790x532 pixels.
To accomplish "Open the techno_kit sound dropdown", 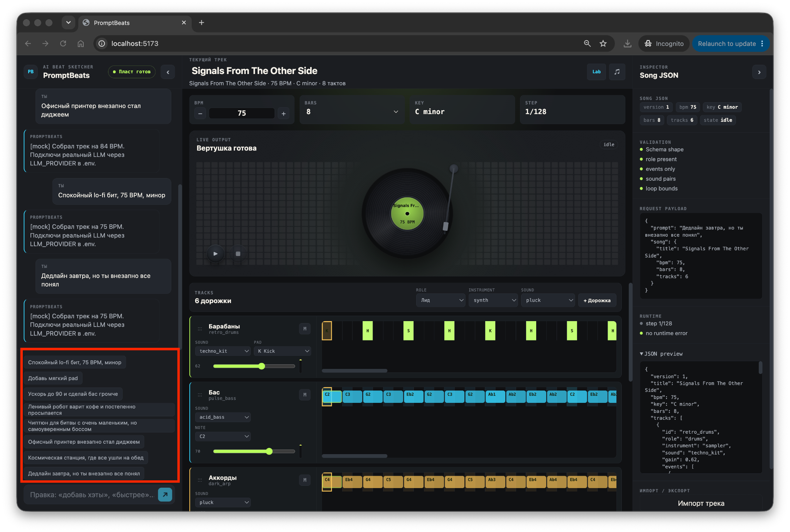I will [x=223, y=351].
